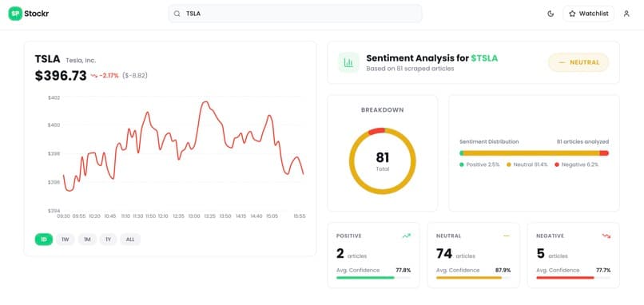Open the Watchlist button

(589, 14)
